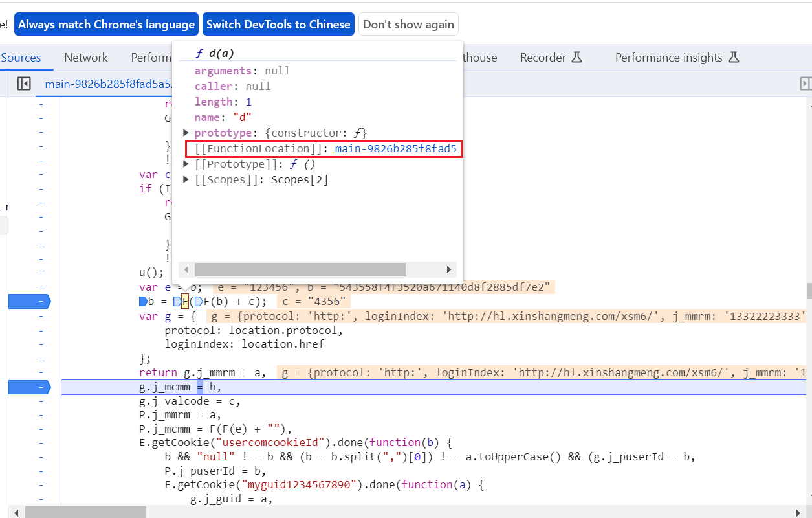
Task: Click the 'P.j_mcmm = F(F(e) + ""),' line
Action: coord(216,429)
